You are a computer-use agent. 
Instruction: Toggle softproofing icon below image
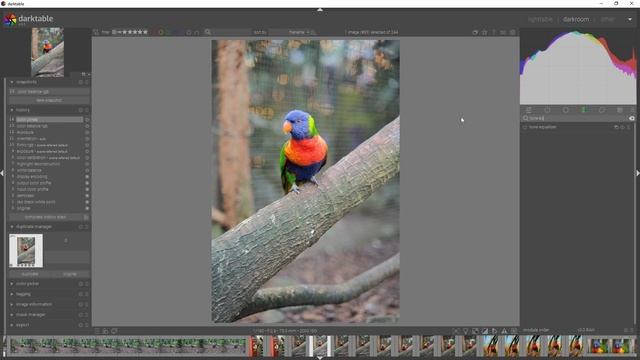coord(494,331)
